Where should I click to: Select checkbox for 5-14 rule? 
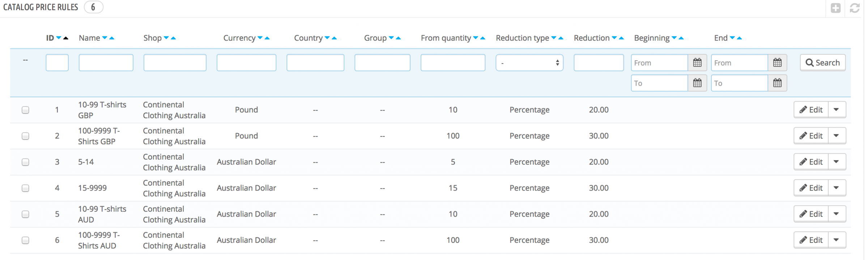(x=25, y=162)
